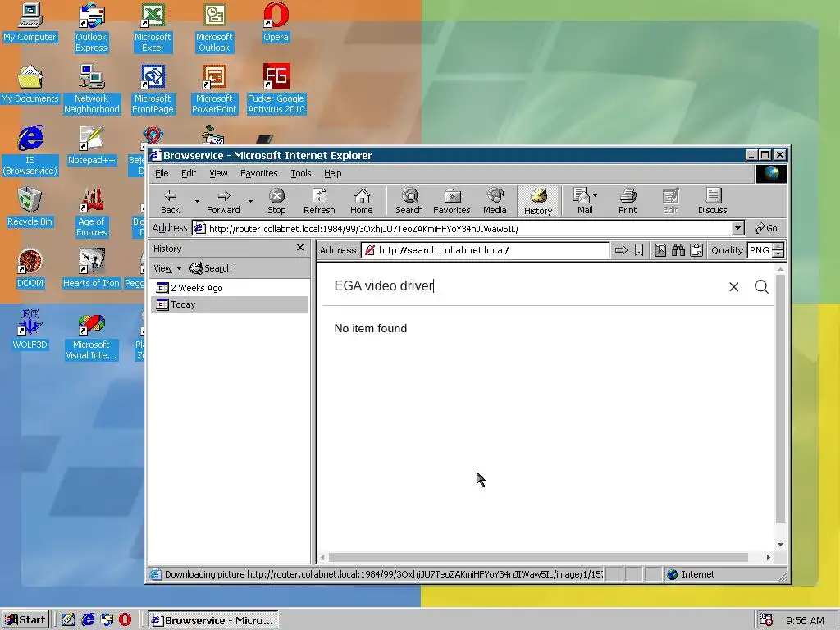Clear the search with the X icon
Image resolution: width=840 pixels, height=630 pixels.
(x=734, y=287)
